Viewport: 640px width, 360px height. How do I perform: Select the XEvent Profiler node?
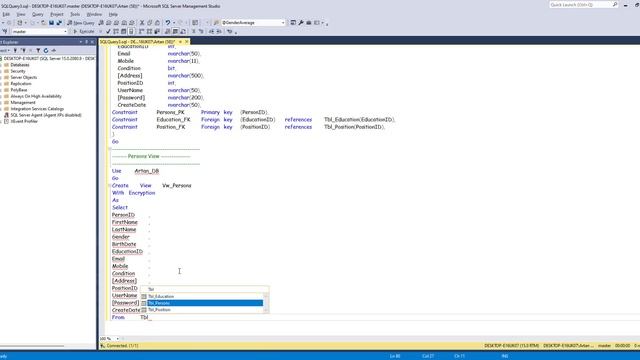coord(24,122)
